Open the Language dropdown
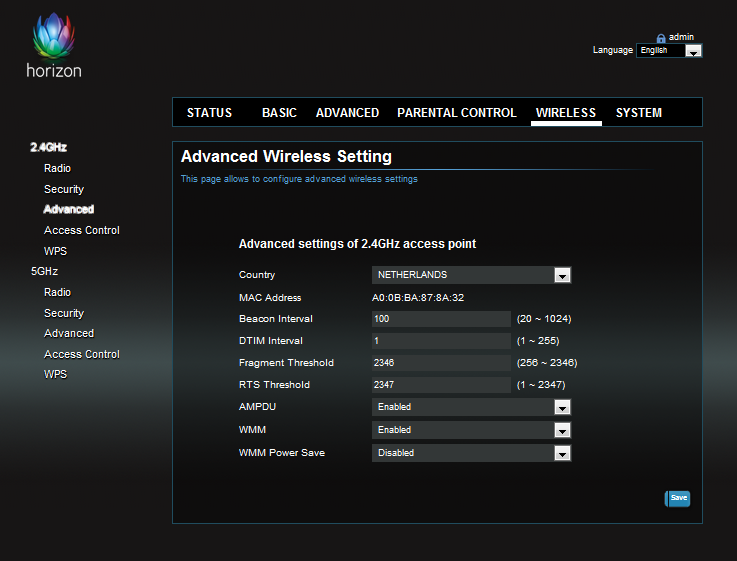737x561 pixels. point(669,50)
